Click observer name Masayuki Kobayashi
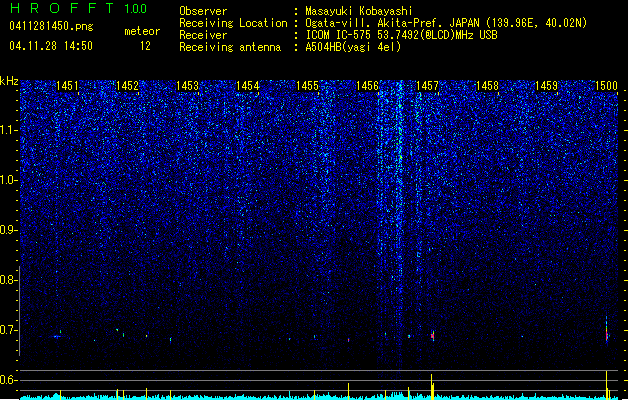 point(359,11)
